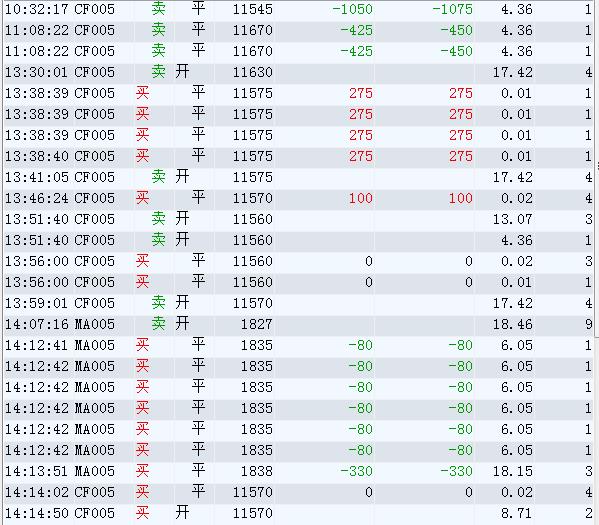The height and width of the screenshot is (525, 599).
Task: Select the 14:14:50 CF005 buy open row
Action: pos(298,513)
